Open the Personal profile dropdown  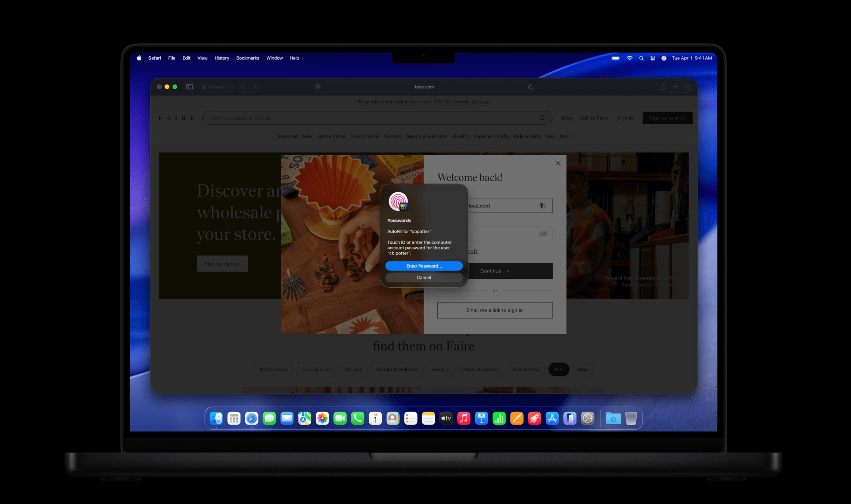(x=217, y=87)
